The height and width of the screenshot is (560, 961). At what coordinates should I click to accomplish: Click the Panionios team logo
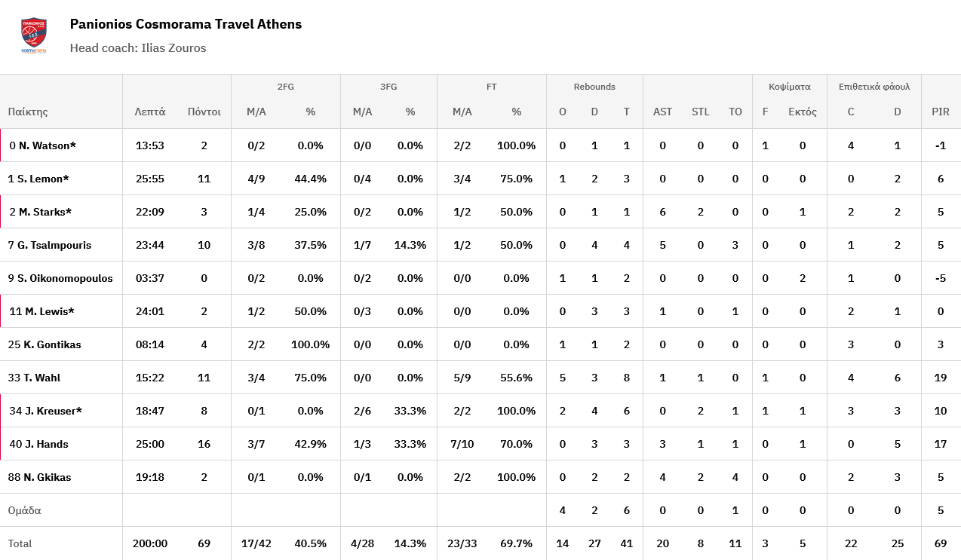34,35
